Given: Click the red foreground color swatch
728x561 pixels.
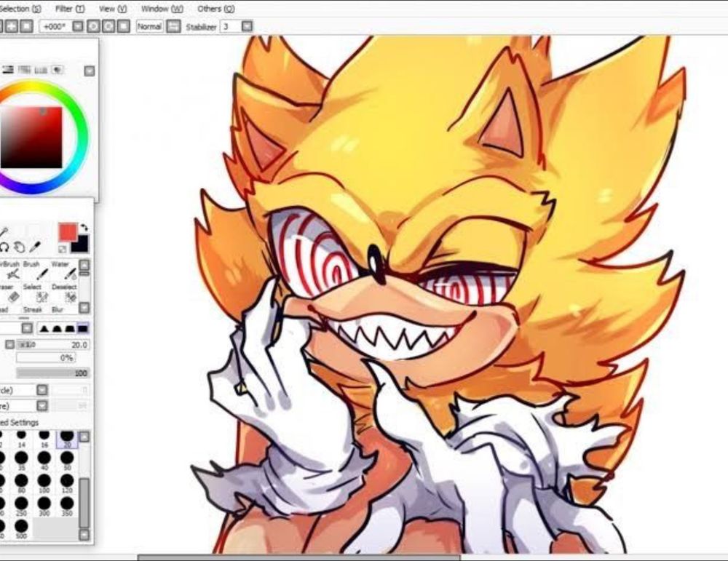Looking at the screenshot, I should tap(68, 231).
